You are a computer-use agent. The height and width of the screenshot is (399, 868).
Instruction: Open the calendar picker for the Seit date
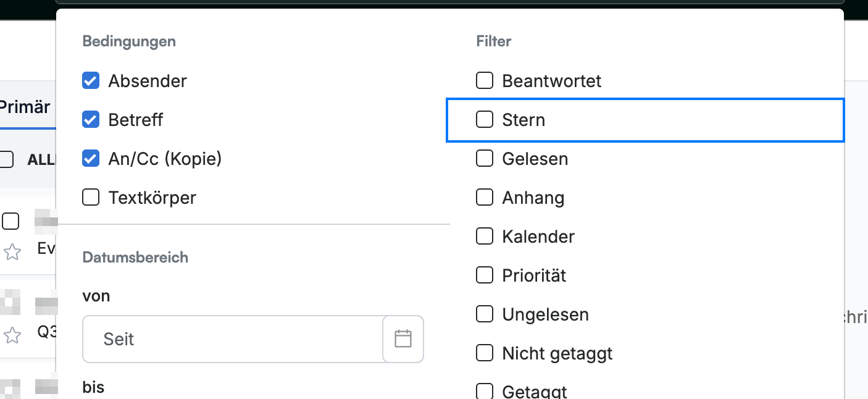(x=403, y=338)
